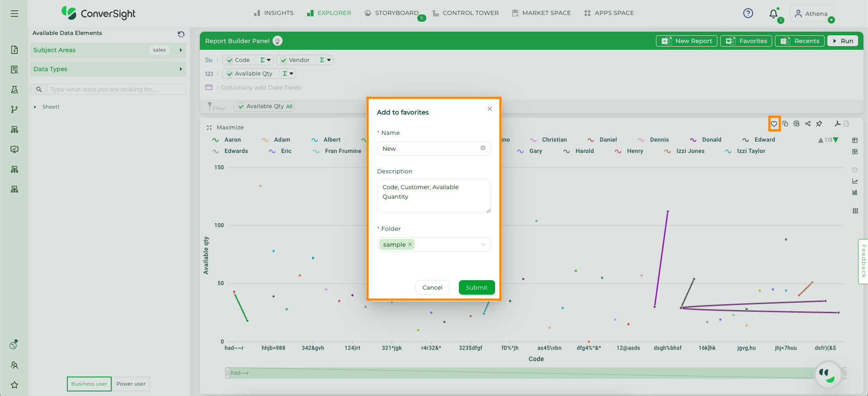
Task: Go to the Insights tab
Action: (x=274, y=13)
